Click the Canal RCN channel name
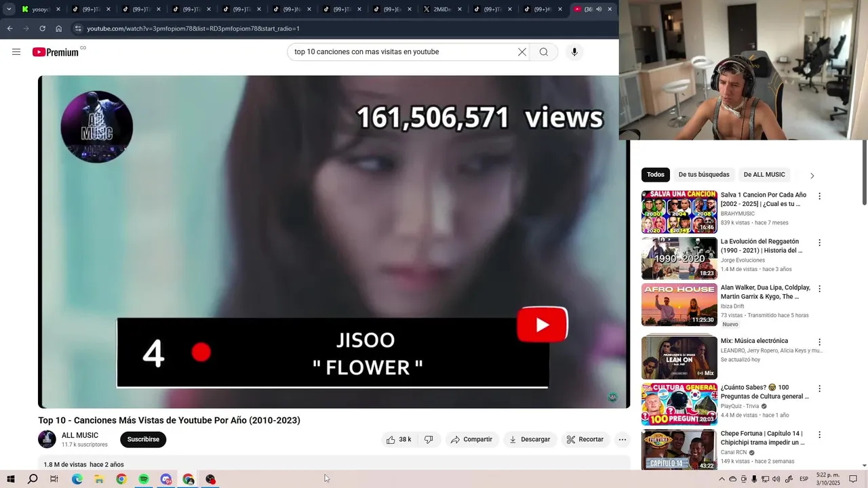Image resolution: width=868 pixels, height=488 pixels. pyautogui.click(x=734, y=452)
